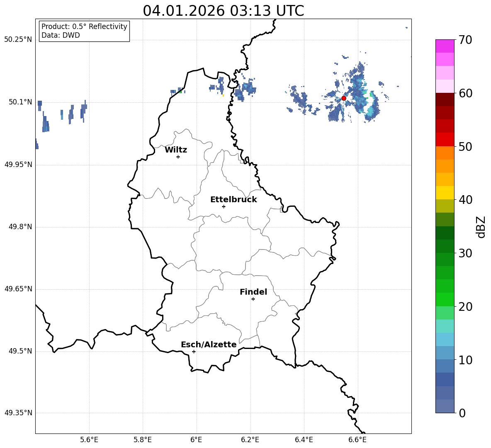This screenshot has height=448, width=491.
Task: Click the "Data: DWD" text
Action: 61,35
